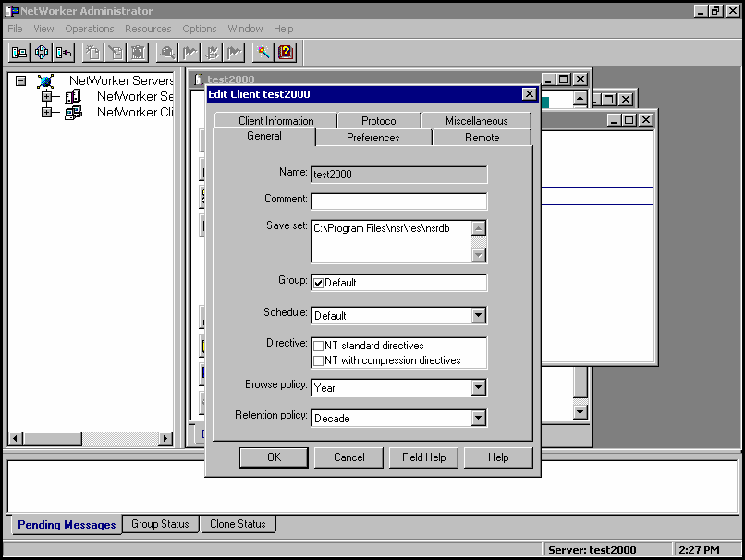The height and width of the screenshot is (560, 745).
Task: Open the Browse policy dropdown
Action: (479, 387)
